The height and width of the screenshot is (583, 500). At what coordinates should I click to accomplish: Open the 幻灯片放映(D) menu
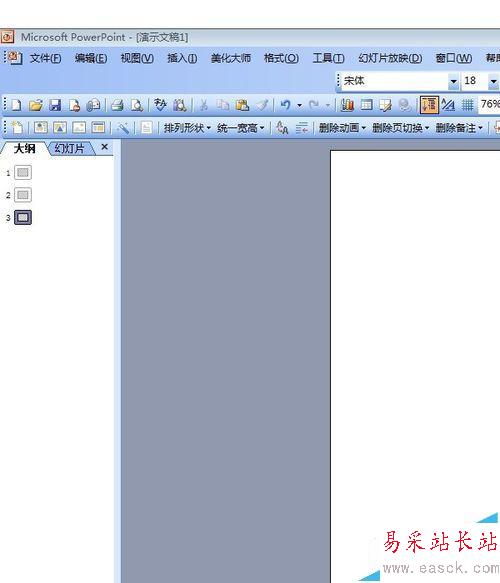click(390, 58)
